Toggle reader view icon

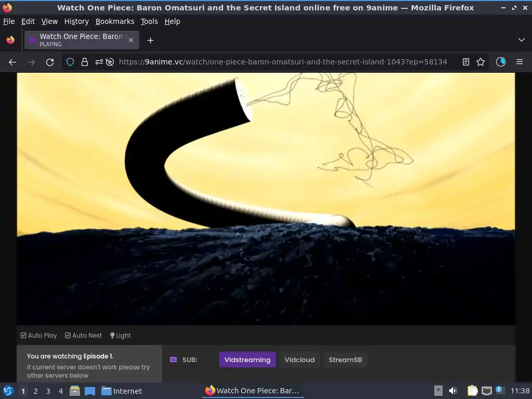point(466,62)
